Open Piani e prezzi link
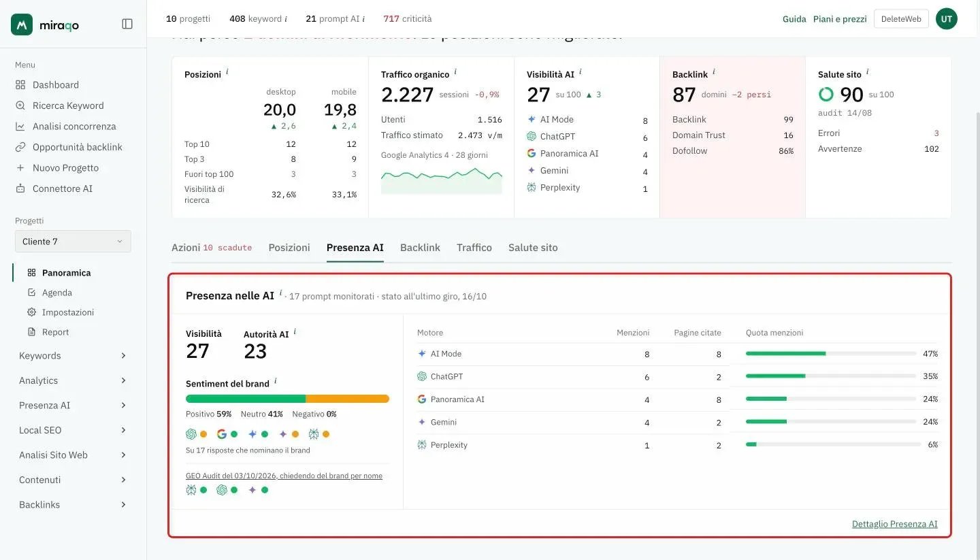 click(x=840, y=19)
